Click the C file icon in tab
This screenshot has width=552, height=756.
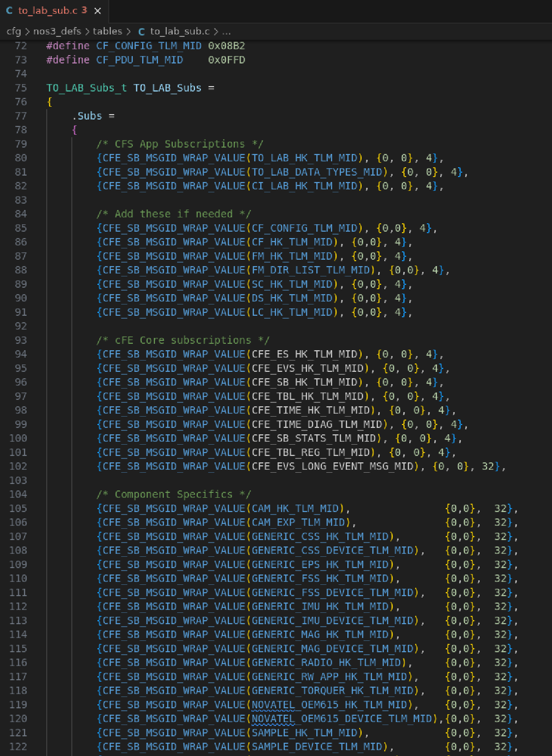pos(9,10)
